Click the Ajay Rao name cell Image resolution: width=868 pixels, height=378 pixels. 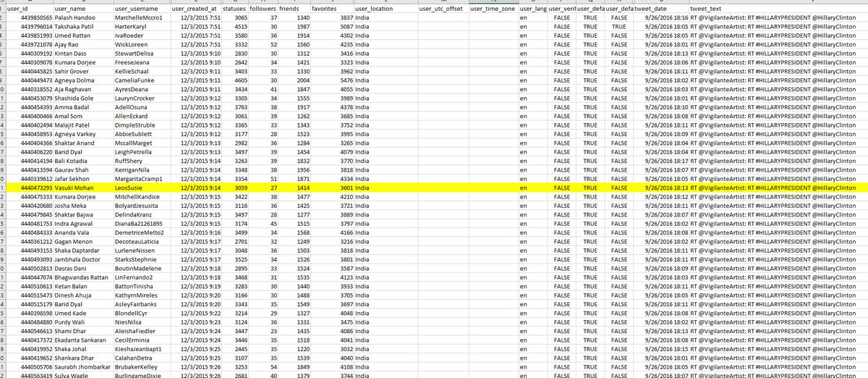click(x=83, y=43)
